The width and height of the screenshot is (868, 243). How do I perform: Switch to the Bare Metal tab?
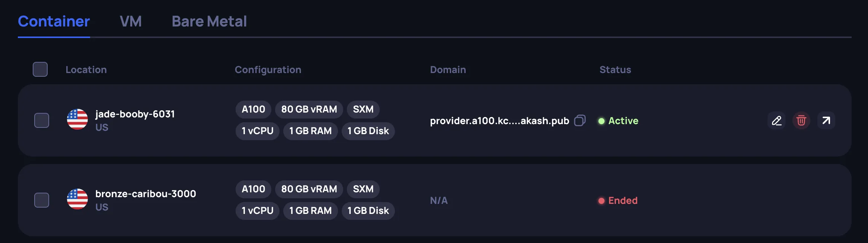tap(209, 21)
